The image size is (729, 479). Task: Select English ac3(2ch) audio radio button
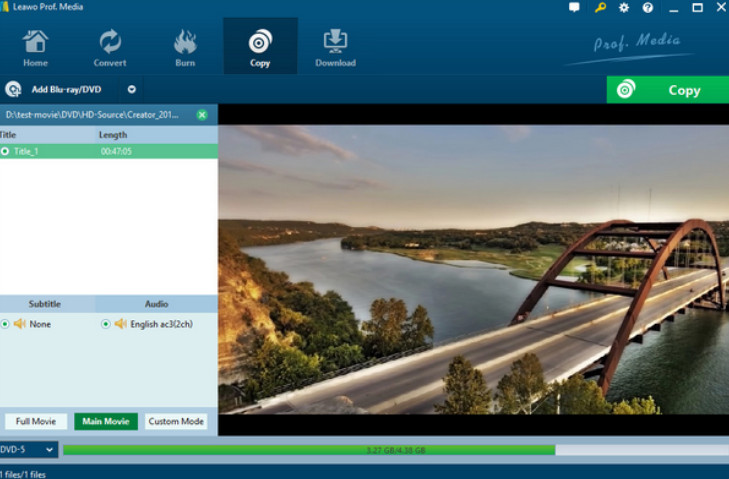click(106, 324)
